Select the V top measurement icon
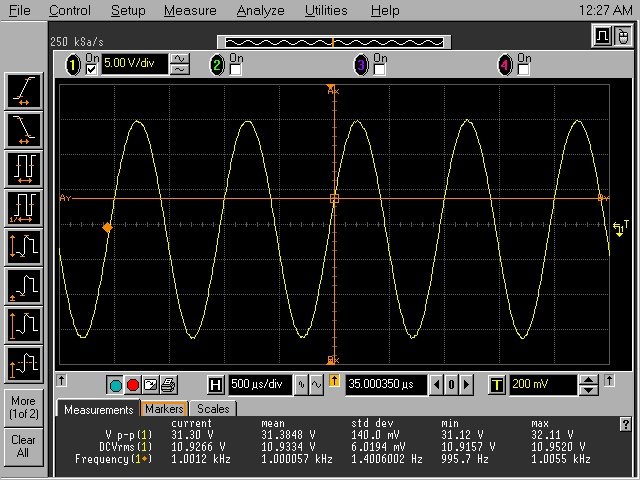This screenshot has width=640, height=480. pos(24,325)
